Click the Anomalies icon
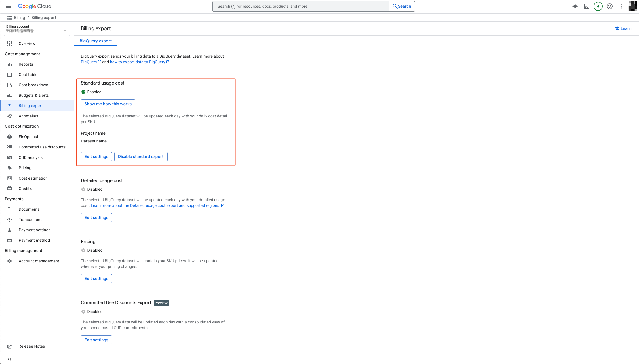The width and height of the screenshot is (639, 364). [x=9, y=116]
